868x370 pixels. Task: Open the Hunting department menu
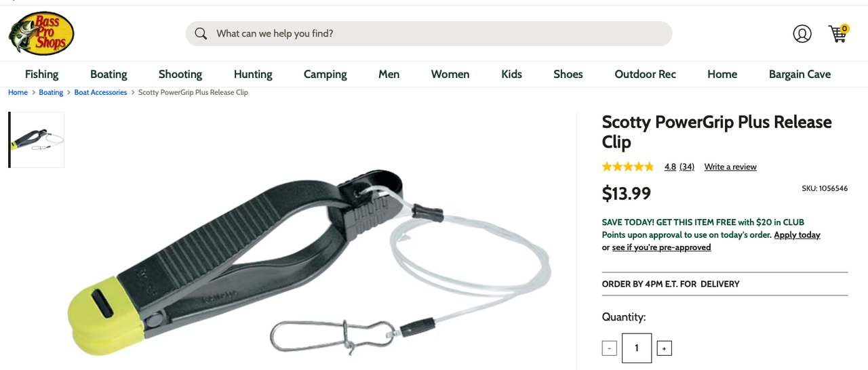tap(253, 74)
